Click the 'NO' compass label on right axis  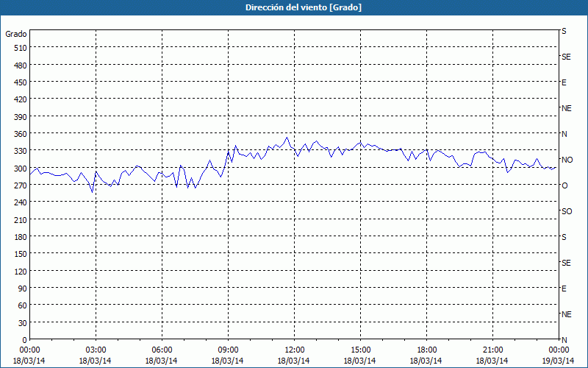point(567,160)
